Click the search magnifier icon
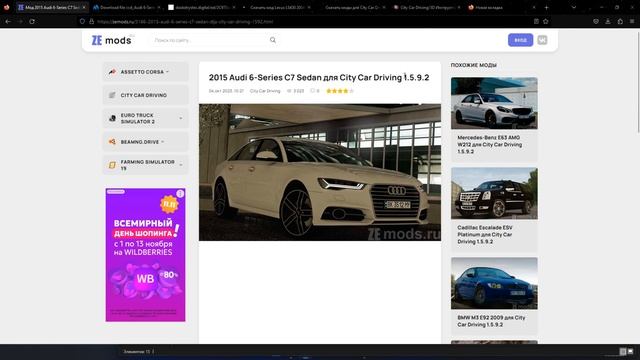The width and height of the screenshot is (640, 360). pos(273,40)
